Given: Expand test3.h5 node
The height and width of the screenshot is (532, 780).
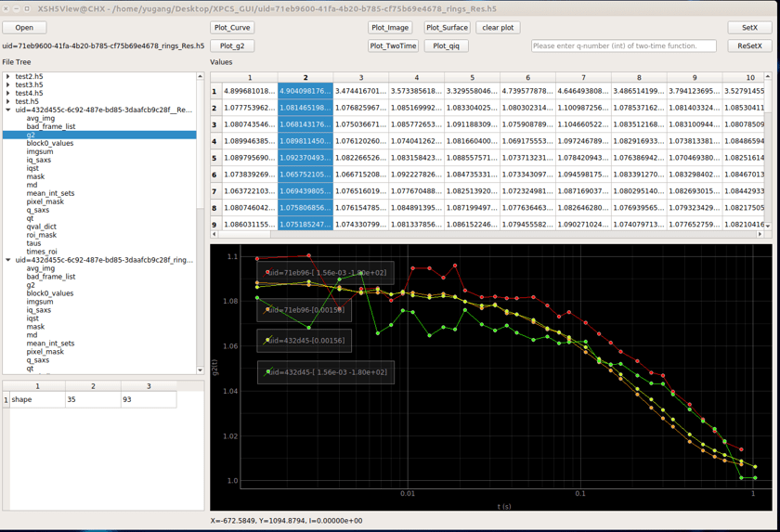Looking at the screenshot, I should [x=8, y=85].
